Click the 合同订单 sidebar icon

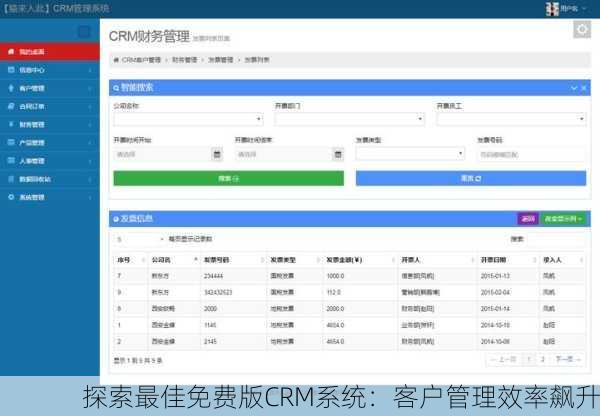pyautogui.click(x=11, y=106)
